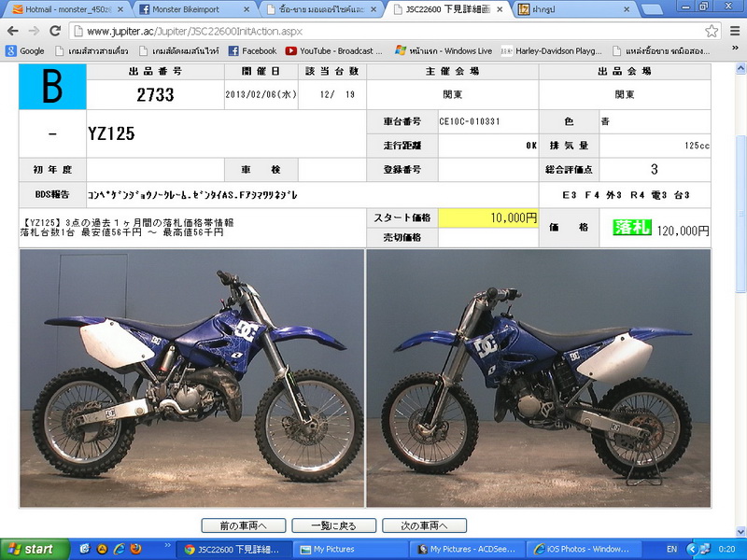This screenshot has height=560, width=747.
Task: Open the Google bookmark
Action: 25,51
